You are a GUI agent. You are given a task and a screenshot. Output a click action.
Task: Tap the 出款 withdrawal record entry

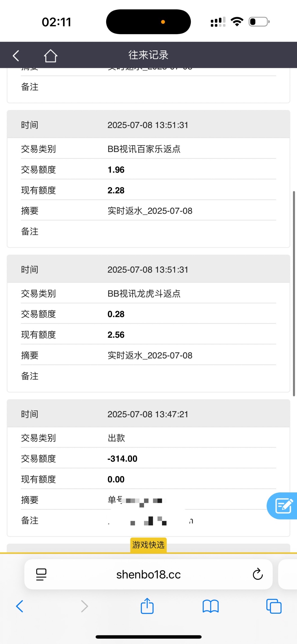[116, 438]
